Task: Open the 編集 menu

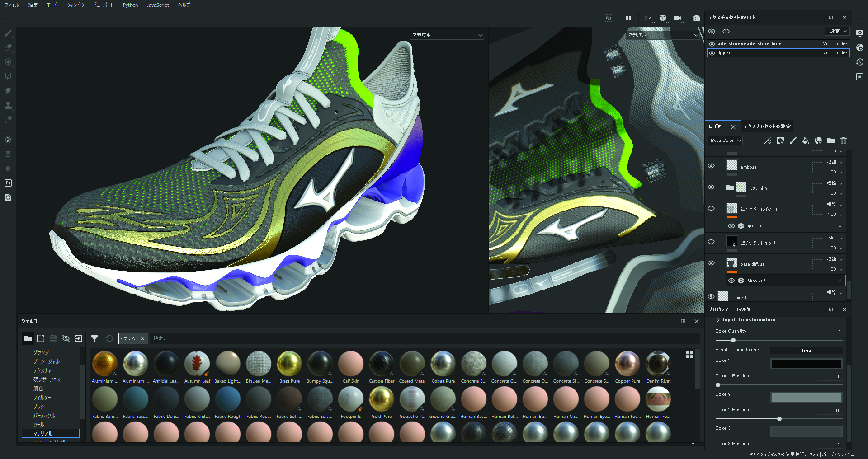Action: pyautogui.click(x=33, y=5)
